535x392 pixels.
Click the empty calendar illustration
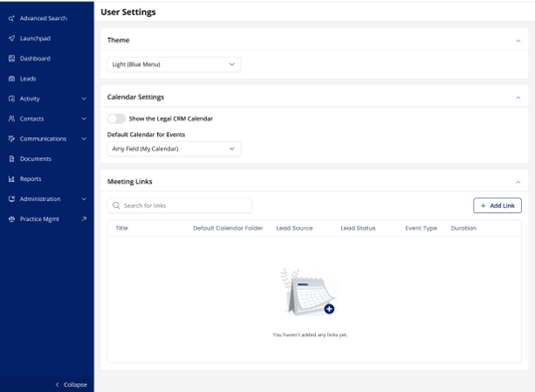pyautogui.click(x=309, y=292)
